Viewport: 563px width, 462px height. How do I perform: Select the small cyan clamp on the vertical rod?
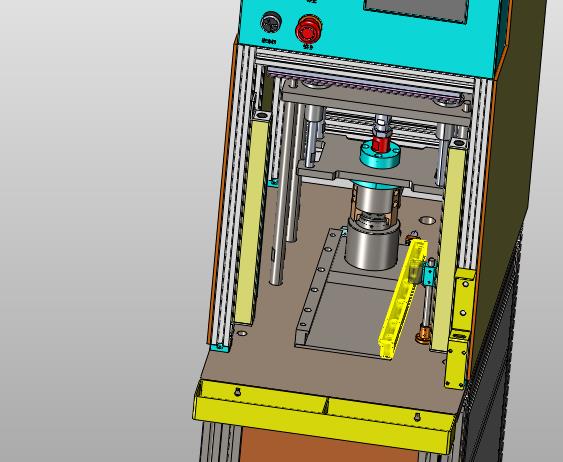click(429, 274)
